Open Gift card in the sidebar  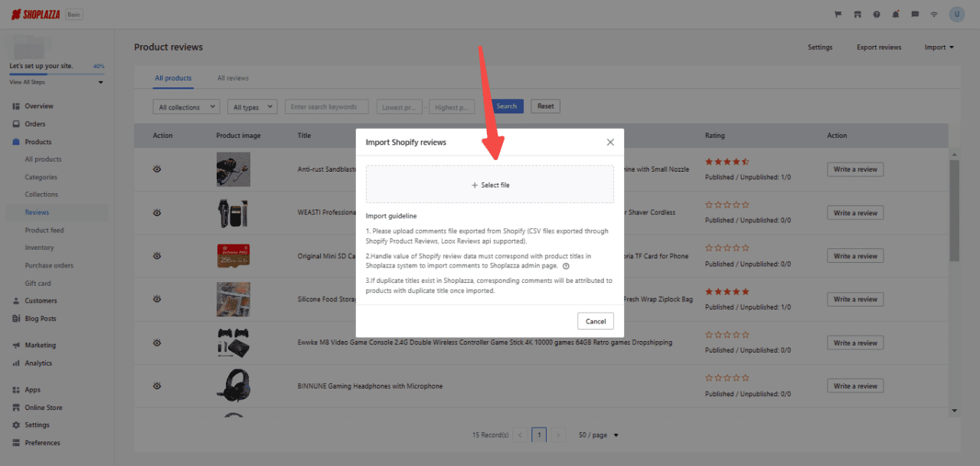(38, 284)
